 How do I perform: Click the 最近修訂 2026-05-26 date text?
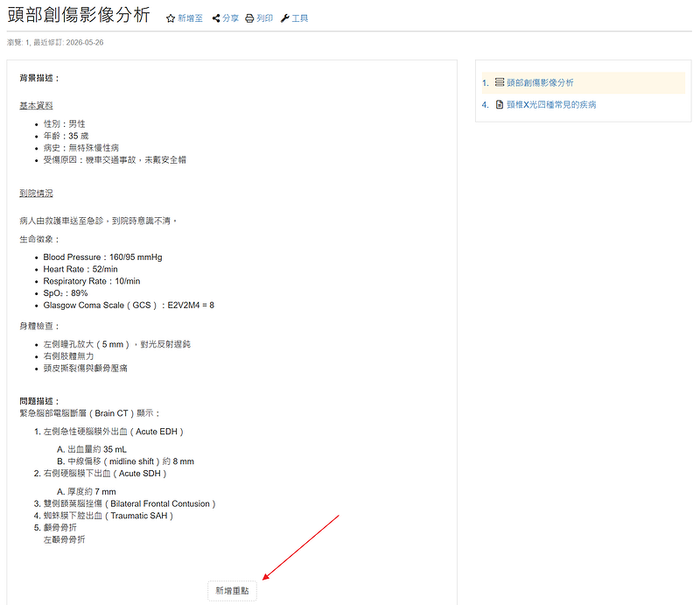pyautogui.click(x=69, y=42)
